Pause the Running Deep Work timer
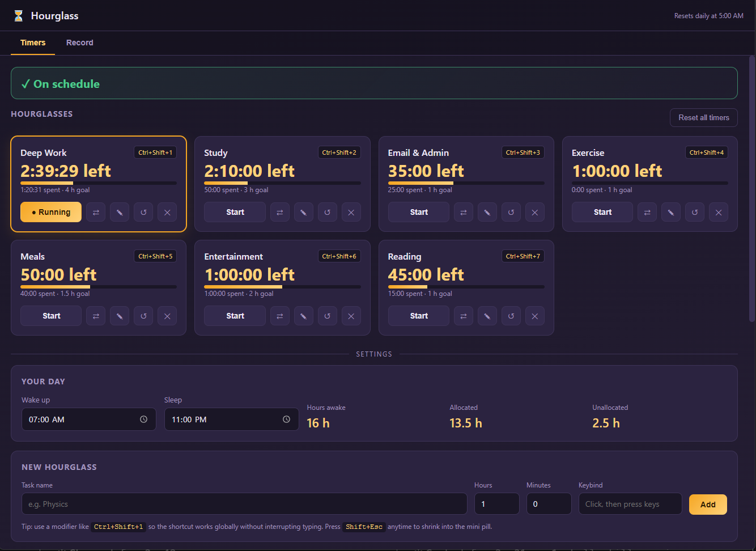Viewport: 756px width, 551px height. [51, 213]
